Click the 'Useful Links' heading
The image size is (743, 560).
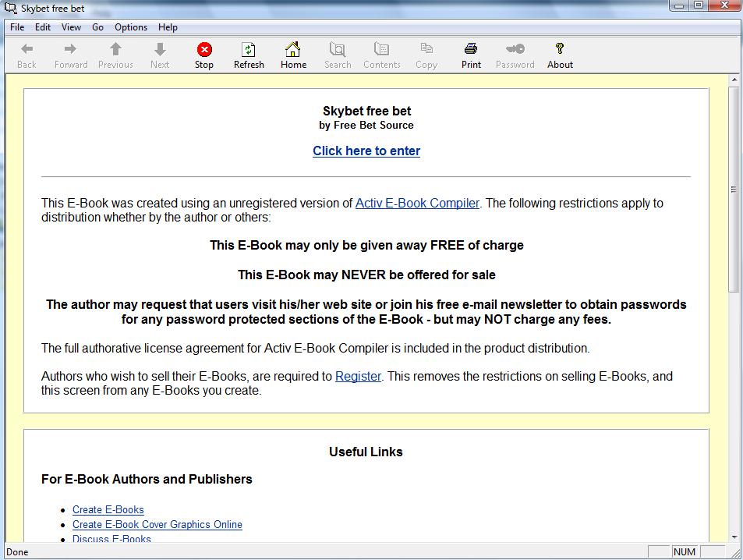click(366, 452)
